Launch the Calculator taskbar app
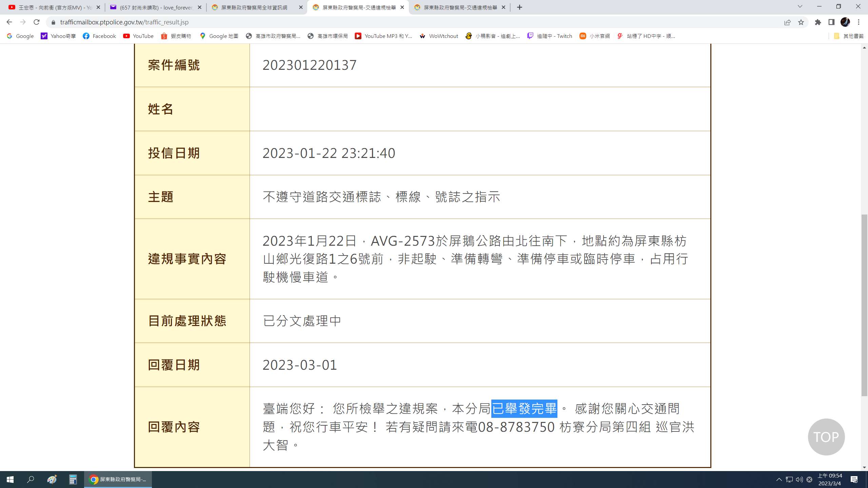 point(73,479)
